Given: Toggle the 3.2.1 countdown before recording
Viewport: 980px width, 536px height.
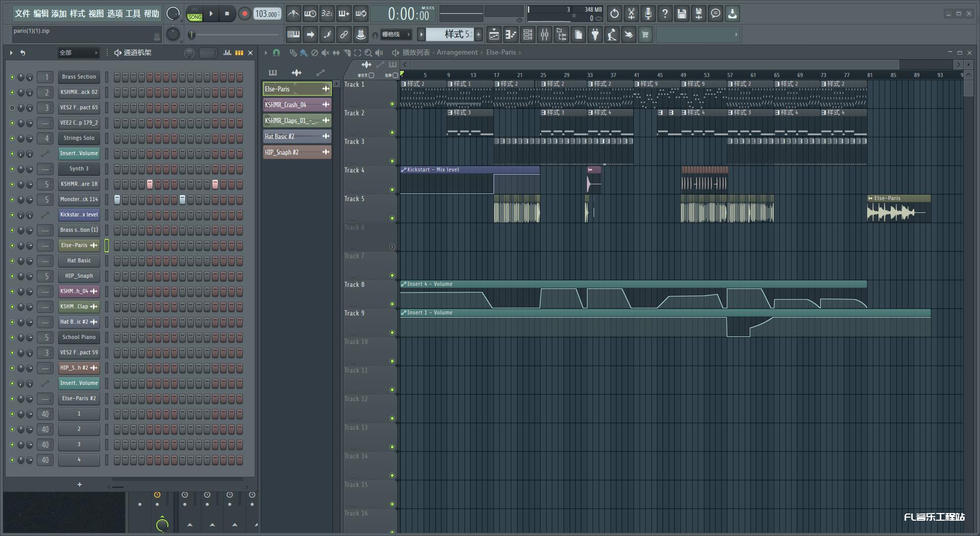Looking at the screenshot, I should point(327,14).
